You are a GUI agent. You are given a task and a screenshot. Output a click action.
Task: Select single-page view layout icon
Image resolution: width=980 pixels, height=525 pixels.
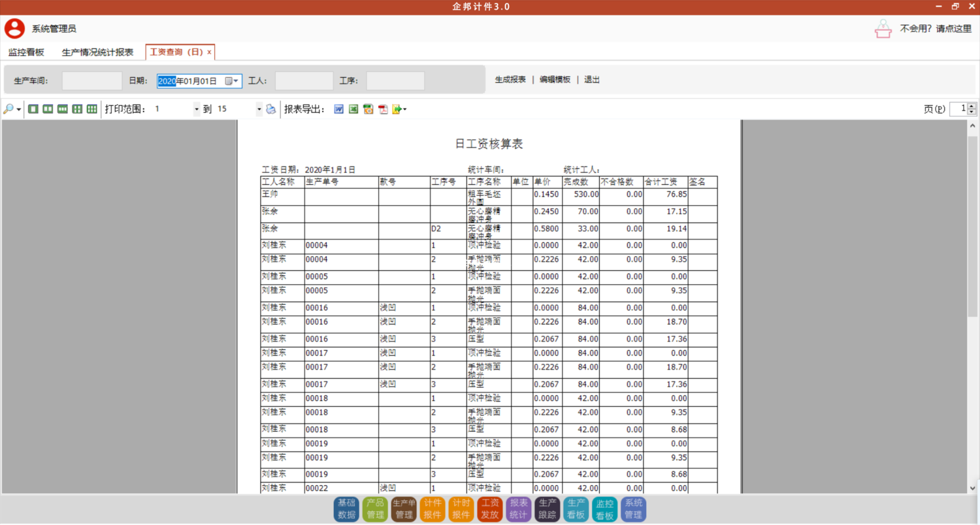click(x=33, y=109)
